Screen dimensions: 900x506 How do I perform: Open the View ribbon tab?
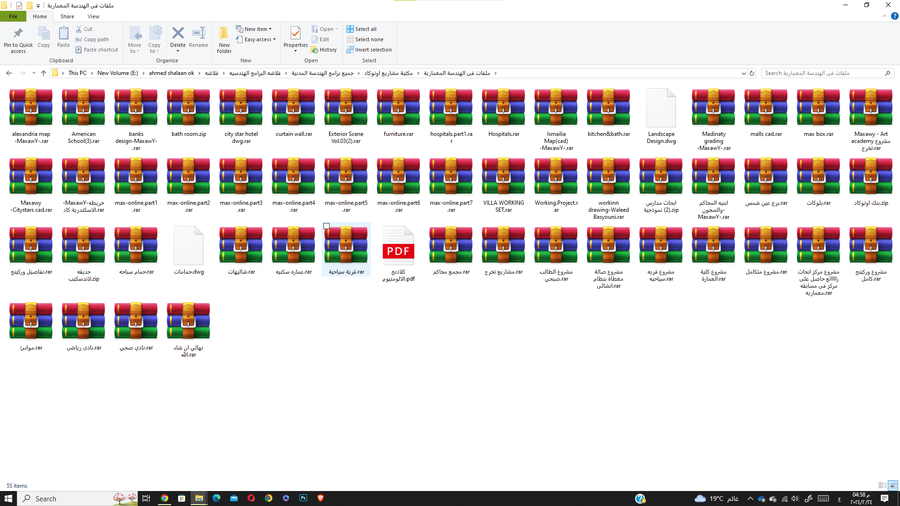click(x=93, y=16)
